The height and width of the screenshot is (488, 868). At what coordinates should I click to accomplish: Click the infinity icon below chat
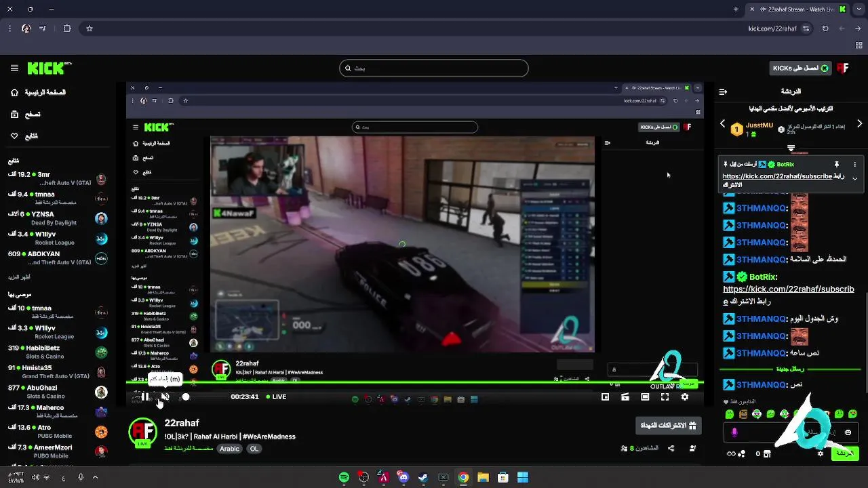pyautogui.click(x=731, y=453)
